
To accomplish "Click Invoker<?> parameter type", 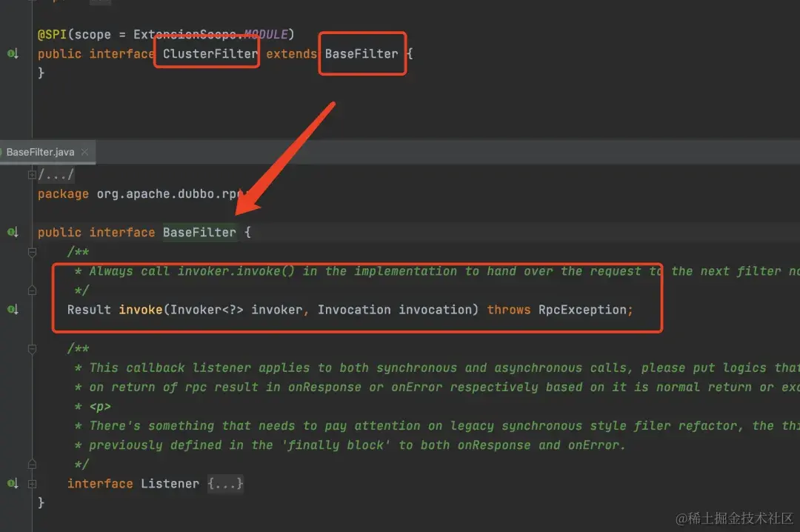I will point(207,310).
